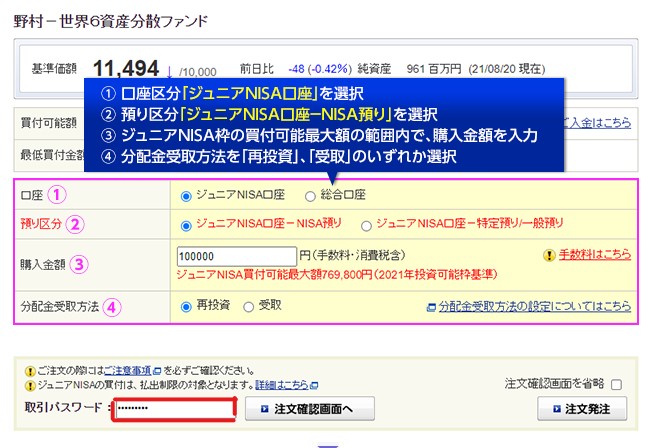Click the 分配金受取方法 row label
661x448 pixels.
[59, 306]
